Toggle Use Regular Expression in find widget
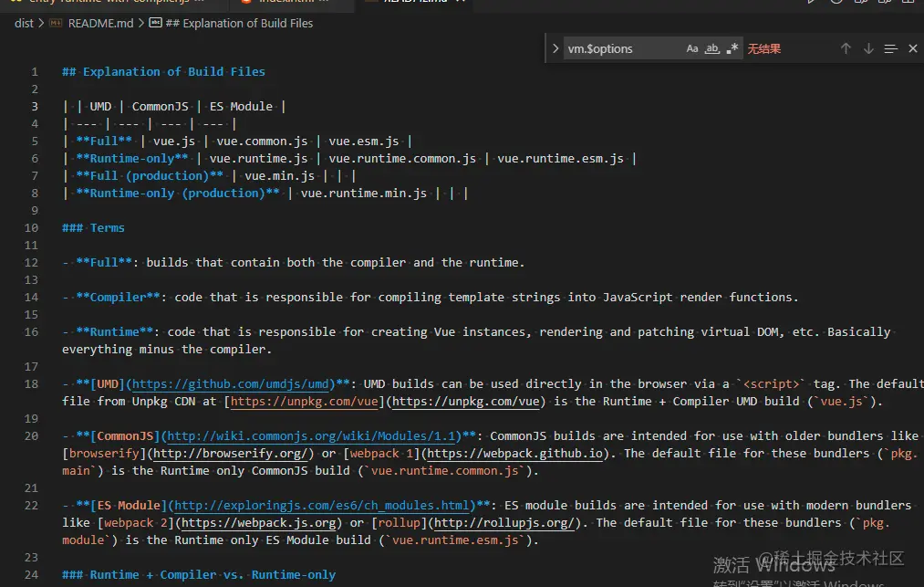 coord(732,48)
